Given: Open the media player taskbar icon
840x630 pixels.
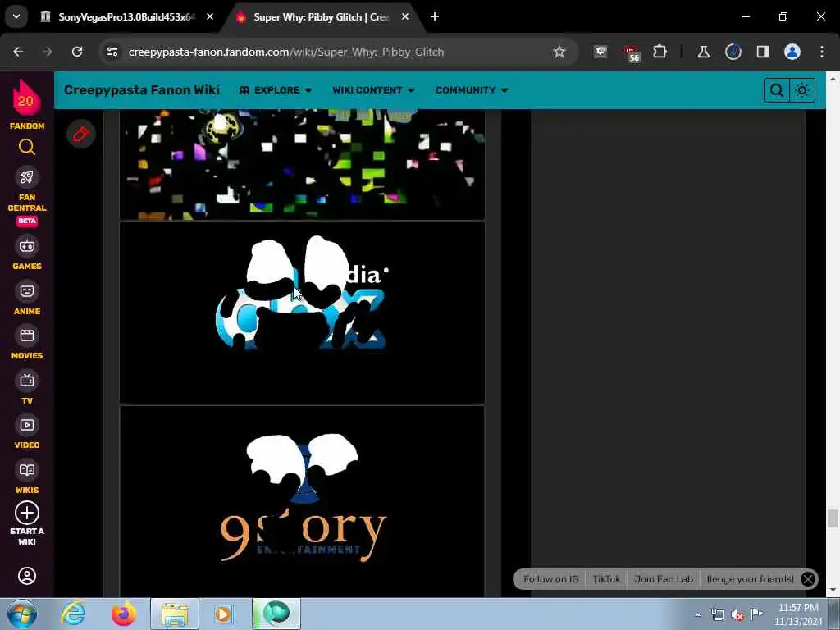Looking at the screenshot, I should coord(224,614).
